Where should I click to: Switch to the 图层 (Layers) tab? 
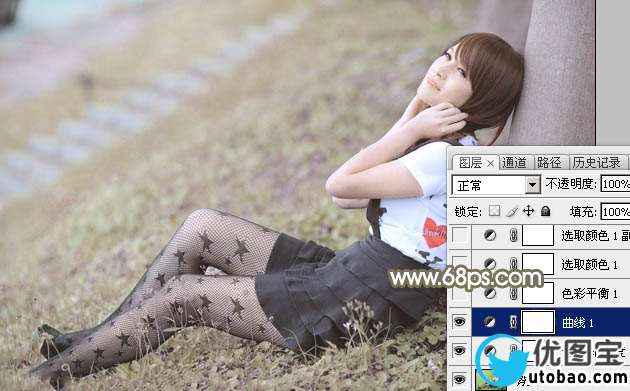click(x=470, y=163)
